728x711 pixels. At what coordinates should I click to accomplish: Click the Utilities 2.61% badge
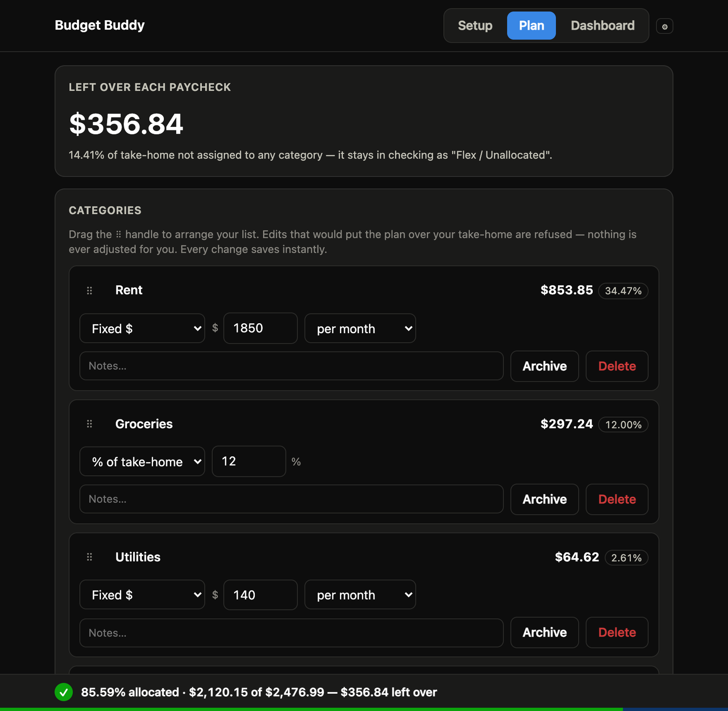click(x=626, y=558)
